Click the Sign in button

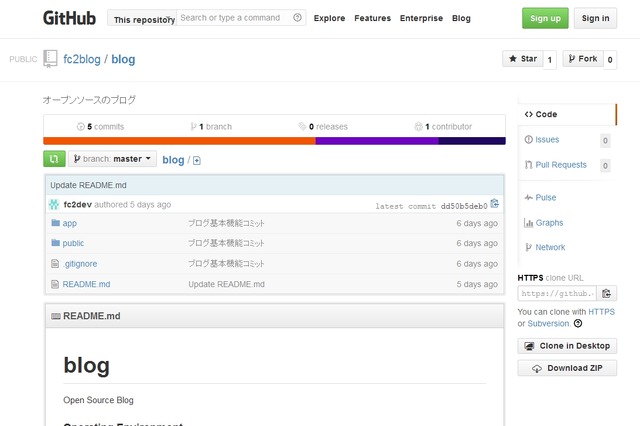595,18
